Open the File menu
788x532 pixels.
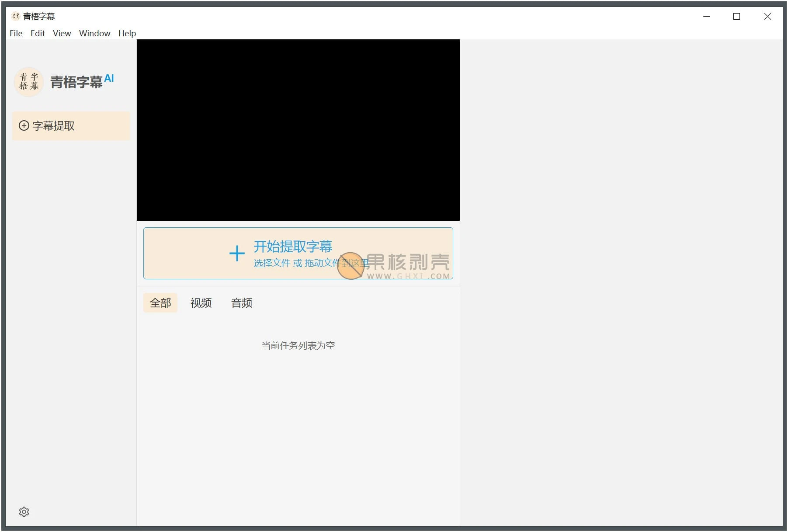[16, 33]
